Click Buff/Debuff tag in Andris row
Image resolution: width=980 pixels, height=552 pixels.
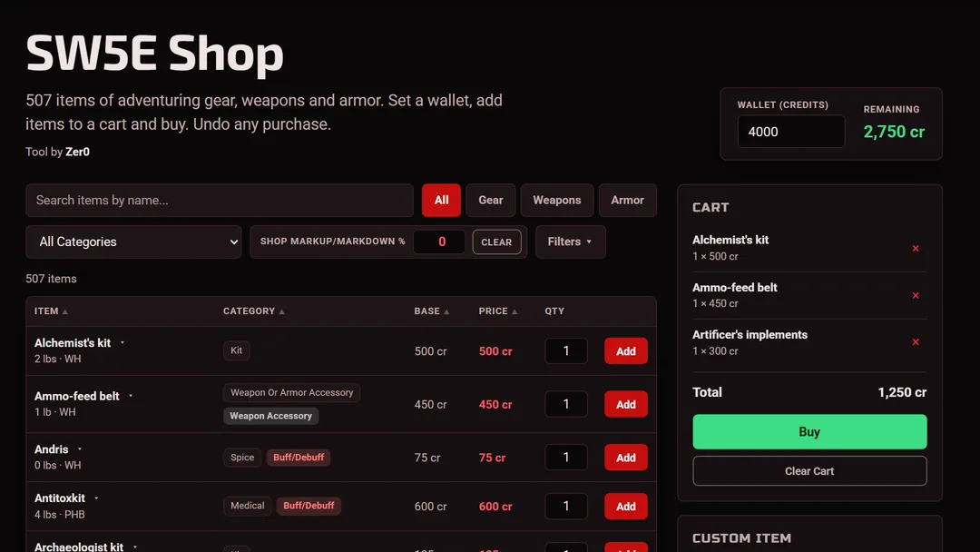tap(299, 458)
